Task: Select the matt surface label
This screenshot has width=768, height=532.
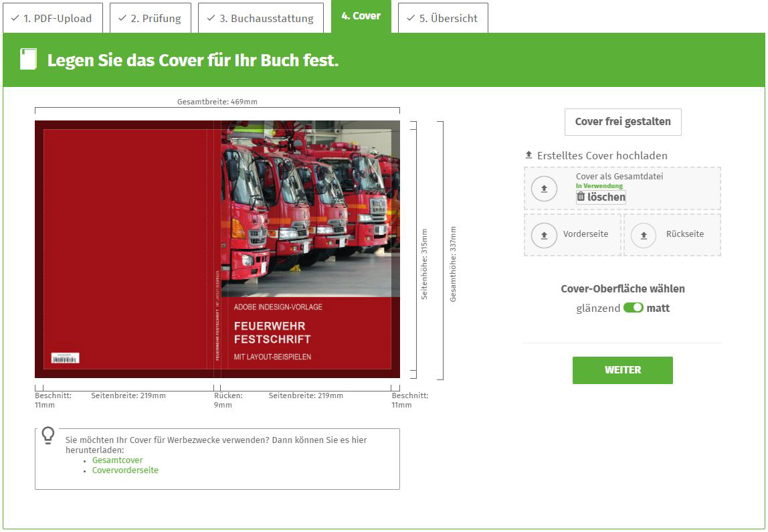Action: tap(658, 308)
